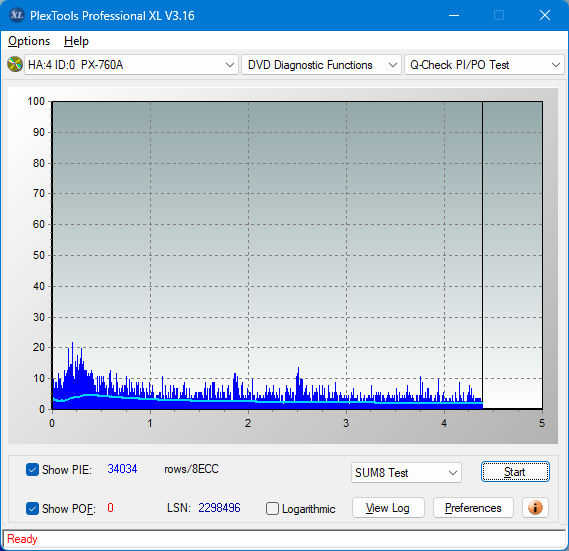Image resolution: width=569 pixels, height=551 pixels.
Task: Click the POF value 0
Action: pos(110,507)
